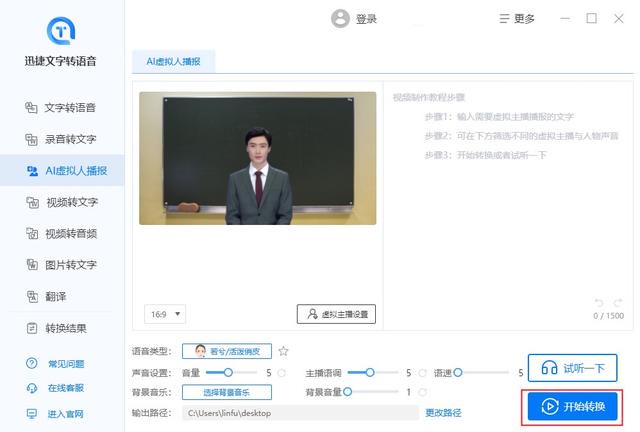The height and width of the screenshot is (432, 640).
Task: Reset the 主播语调 value with the circle icon
Action: tap(422, 372)
